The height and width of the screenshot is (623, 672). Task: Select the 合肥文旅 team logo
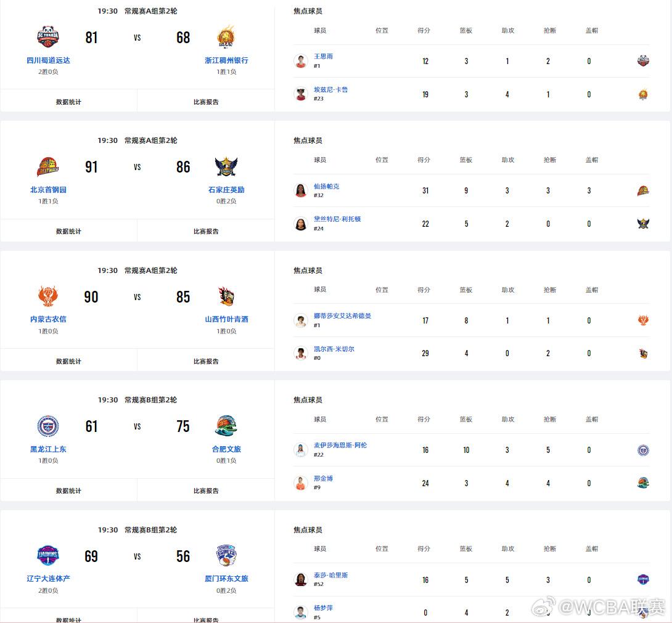226,426
